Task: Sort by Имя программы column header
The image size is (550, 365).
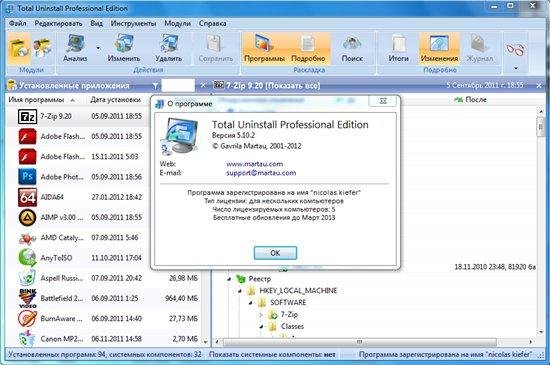Action: [x=36, y=100]
